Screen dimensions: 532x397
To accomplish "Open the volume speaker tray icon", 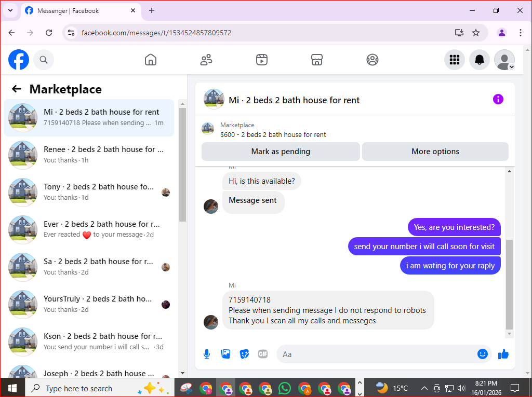I will click(x=461, y=388).
